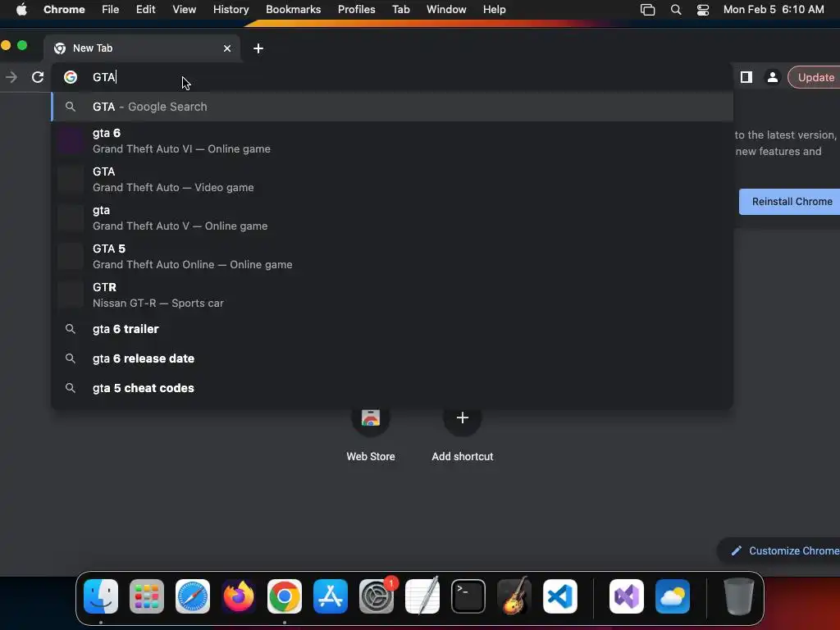Open the Window menu
The height and width of the screenshot is (630, 840).
(446, 10)
